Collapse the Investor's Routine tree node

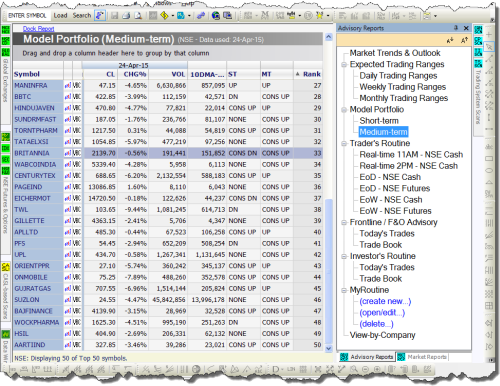point(344,257)
